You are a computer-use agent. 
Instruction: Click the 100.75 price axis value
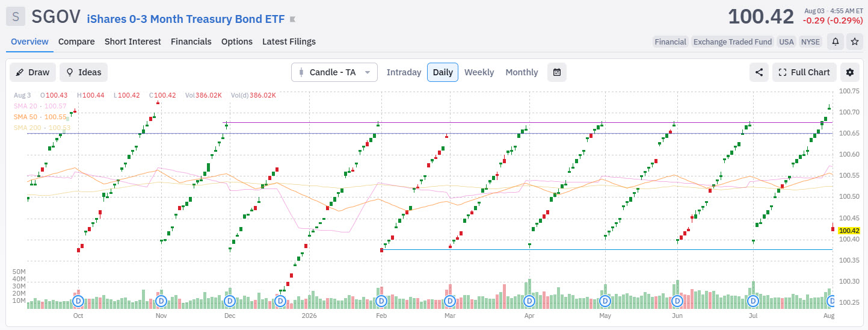[x=849, y=91]
